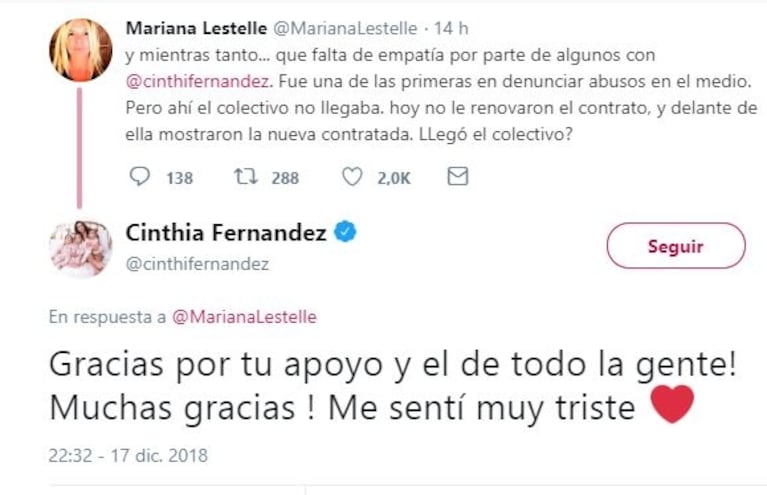767x495 pixels.
Task: View the 288 retweets count
Action: (x=285, y=178)
